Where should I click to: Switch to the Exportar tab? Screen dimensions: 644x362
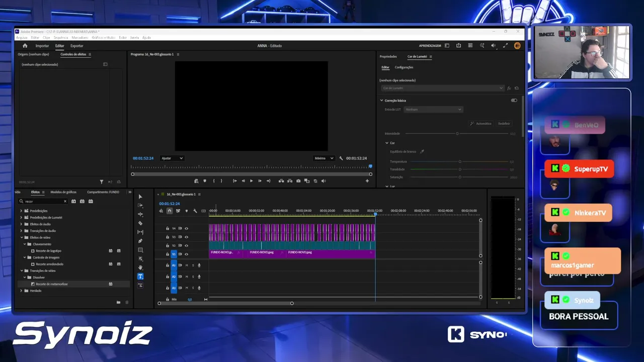pyautogui.click(x=77, y=46)
